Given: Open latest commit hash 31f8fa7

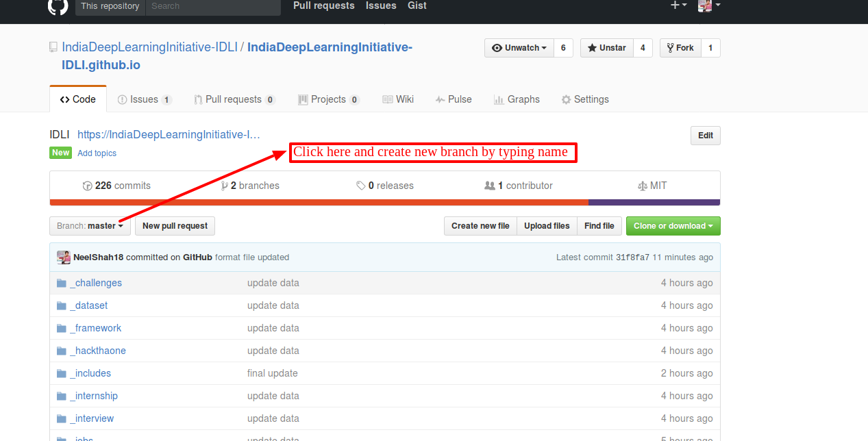Looking at the screenshot, I should [632, 257].
